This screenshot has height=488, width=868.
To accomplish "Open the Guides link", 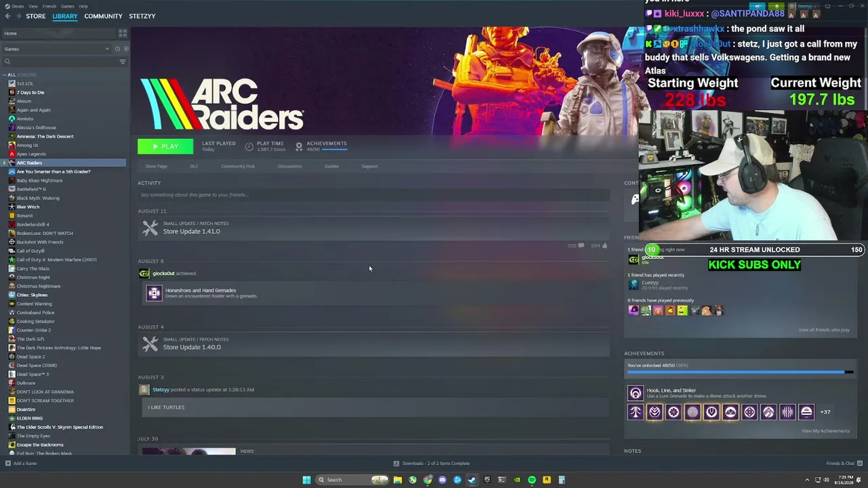I will click(332, 166).
